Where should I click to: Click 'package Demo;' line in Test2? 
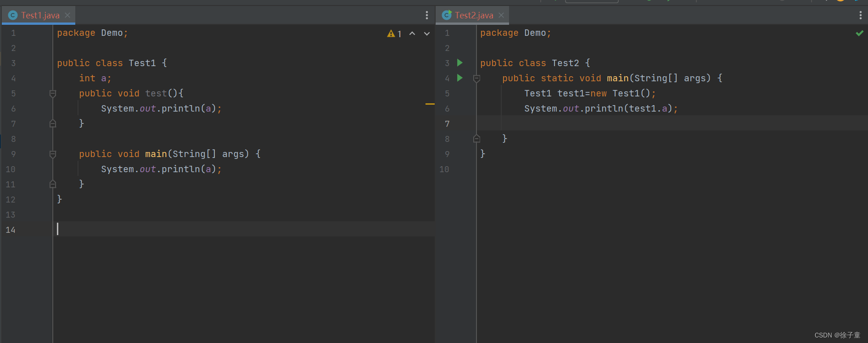515,33
